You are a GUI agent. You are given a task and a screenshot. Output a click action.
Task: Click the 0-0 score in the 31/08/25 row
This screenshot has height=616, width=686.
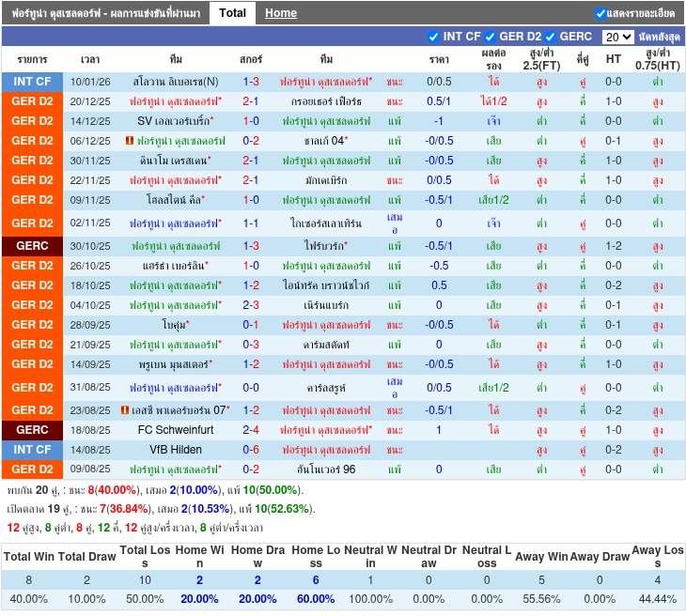point(251,388)
